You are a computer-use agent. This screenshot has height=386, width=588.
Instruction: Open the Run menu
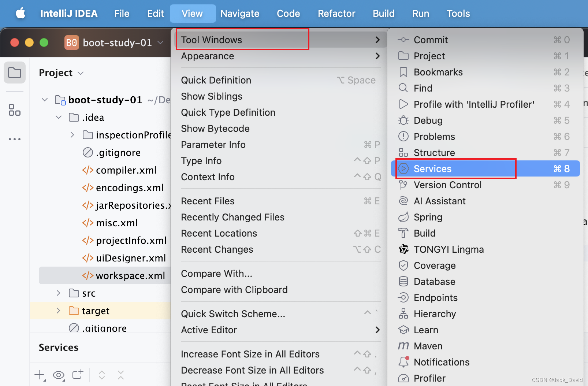coord(420,14)
